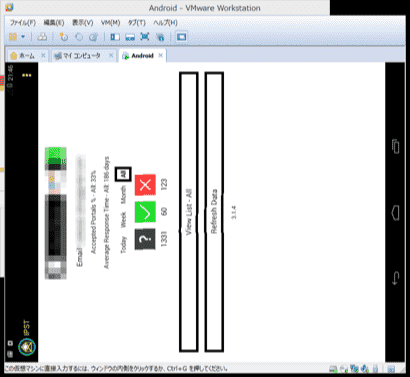This screenshot has height=377, width=410.
Task: Click the send Ctrl+Alt+Del toolbar icon
Action: [x=42, y=37]
